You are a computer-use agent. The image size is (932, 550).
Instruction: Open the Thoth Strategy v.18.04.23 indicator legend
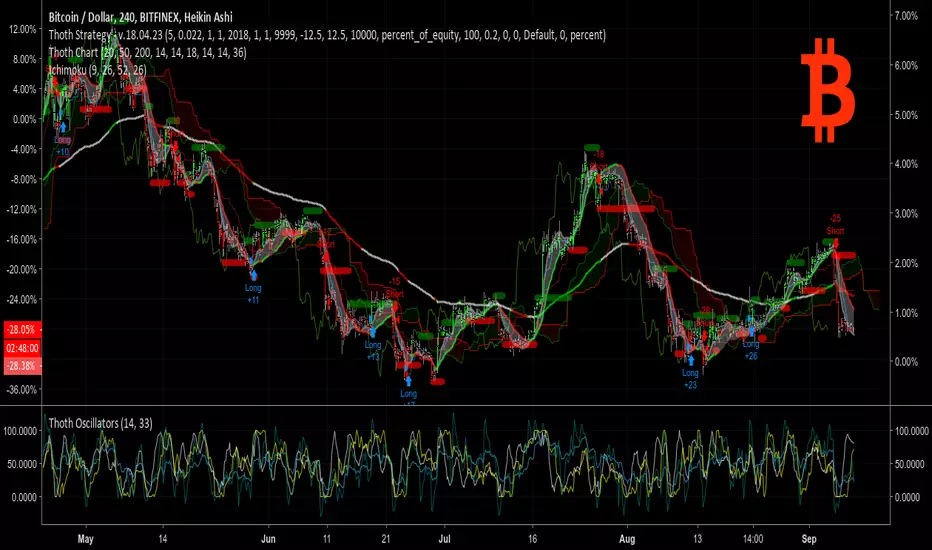[x=327, y=35]
